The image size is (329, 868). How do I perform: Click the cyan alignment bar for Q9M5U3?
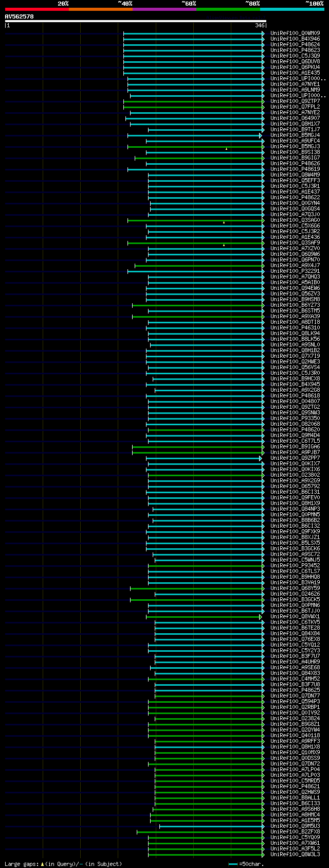[x=211, y=826]
